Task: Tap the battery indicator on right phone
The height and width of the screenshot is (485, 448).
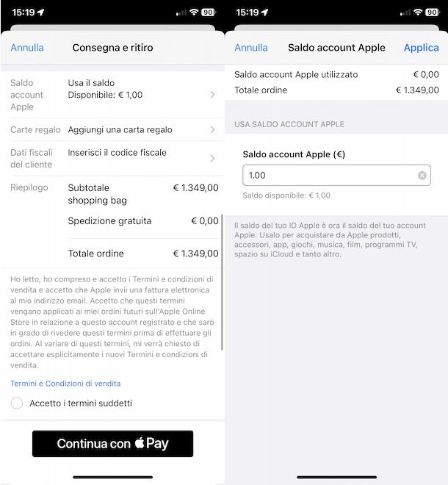Action: coord(433,12)
